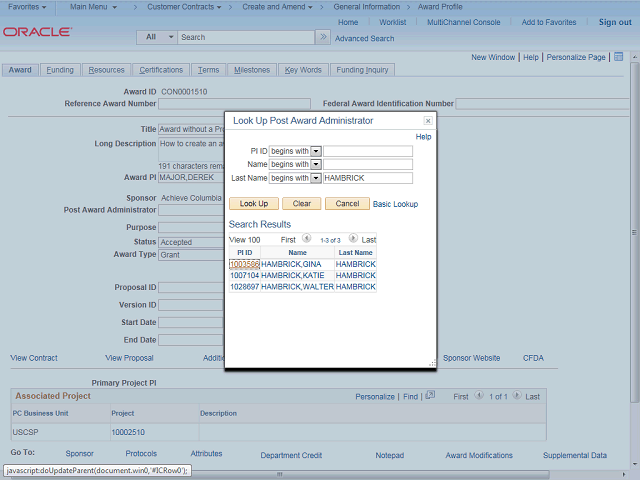Click the Cancel button in the dialog

click(x=347, y=203)
